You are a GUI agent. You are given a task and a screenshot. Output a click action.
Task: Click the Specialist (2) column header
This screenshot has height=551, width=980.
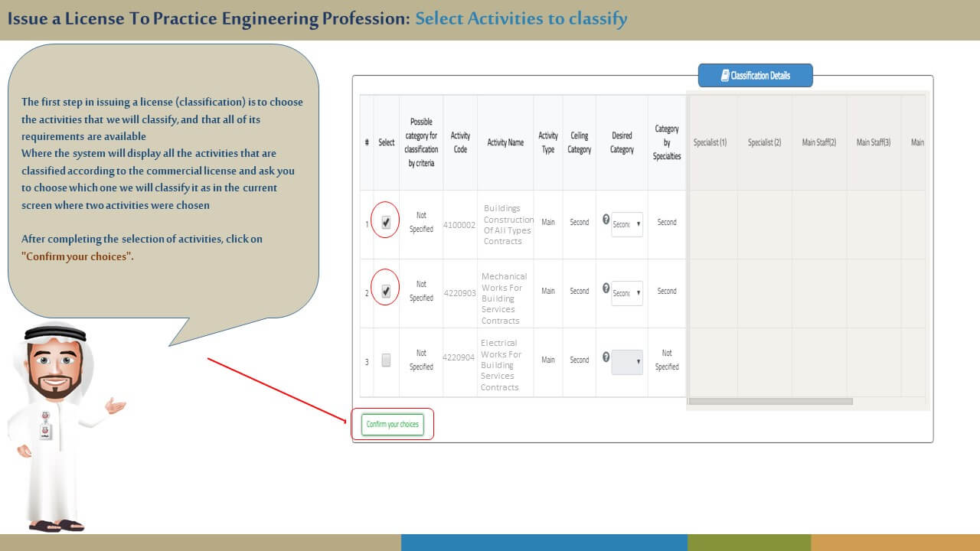[x=764, y=142]
